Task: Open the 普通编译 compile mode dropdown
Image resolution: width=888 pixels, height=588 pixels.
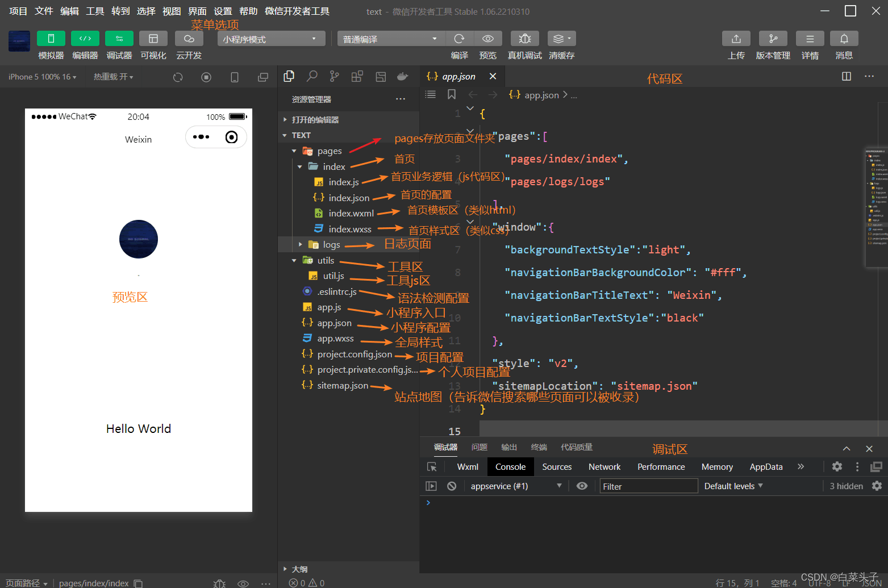Action: 391,39
